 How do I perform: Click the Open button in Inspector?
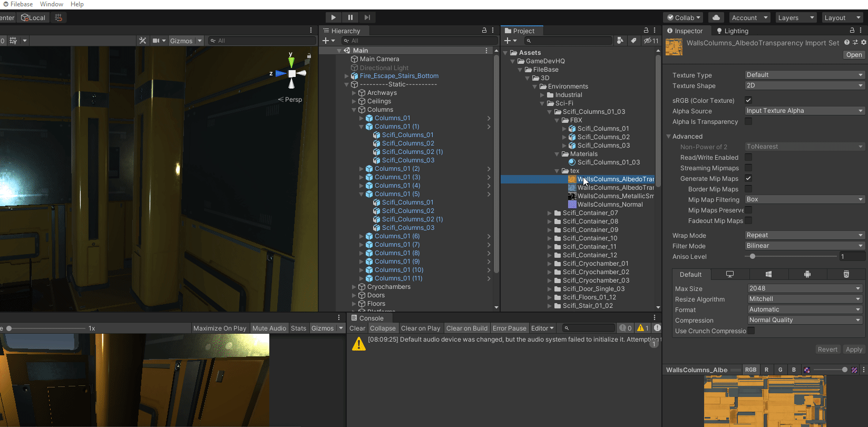click(x=854, y=55)
